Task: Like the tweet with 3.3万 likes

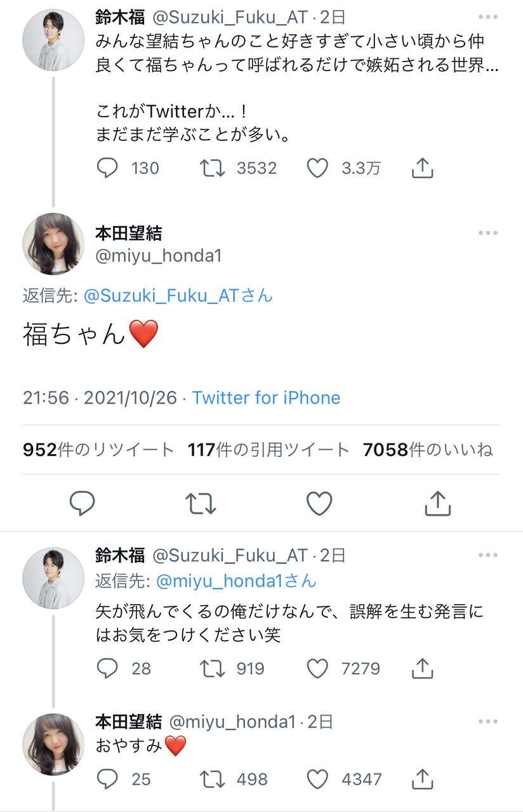Action: pos(317,168)
